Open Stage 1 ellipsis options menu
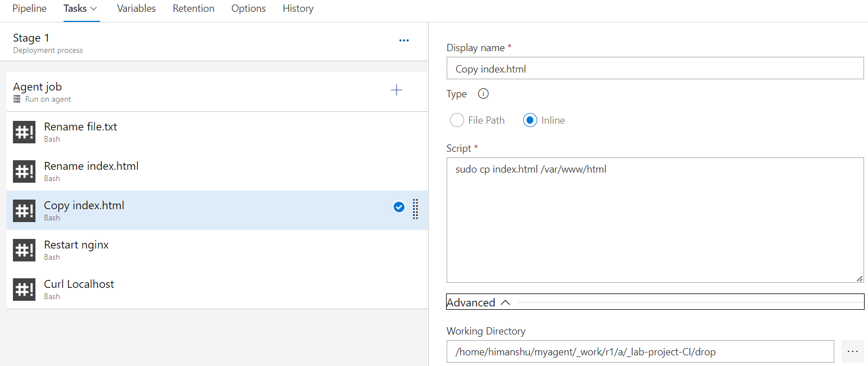The image size is (868, 366). [404, 40]
